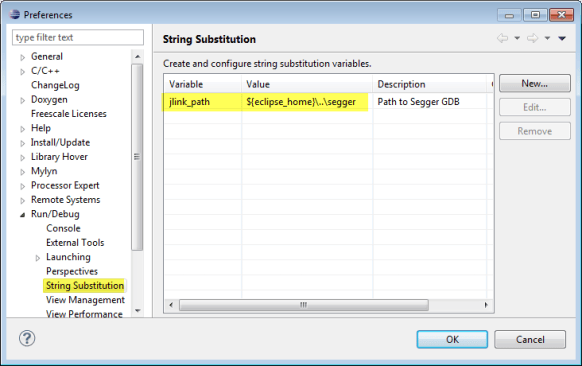Confirm with the OK button
The width and height of the screenshot is (582, 366).
coord(452,339)
